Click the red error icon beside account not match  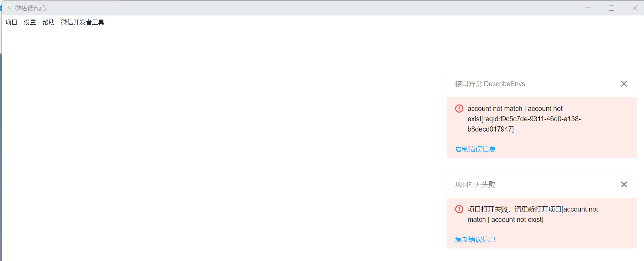point(459,109)
